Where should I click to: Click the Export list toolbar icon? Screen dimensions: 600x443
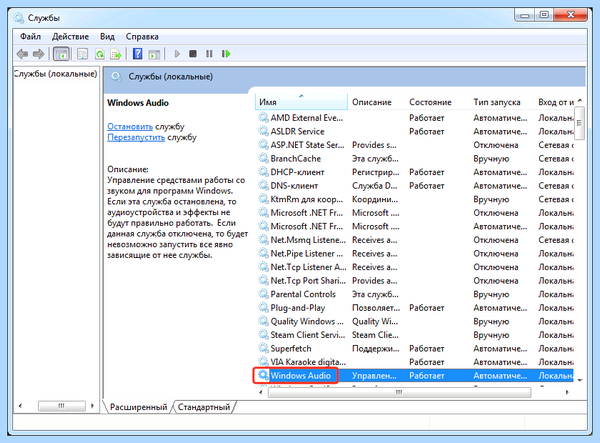point(116,54)
